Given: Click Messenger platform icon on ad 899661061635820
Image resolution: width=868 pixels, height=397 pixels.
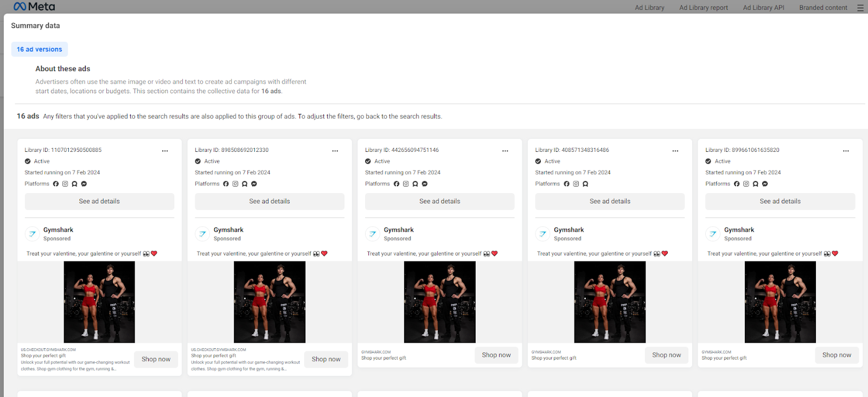Looking at the screenshot, I should [765, 184].
